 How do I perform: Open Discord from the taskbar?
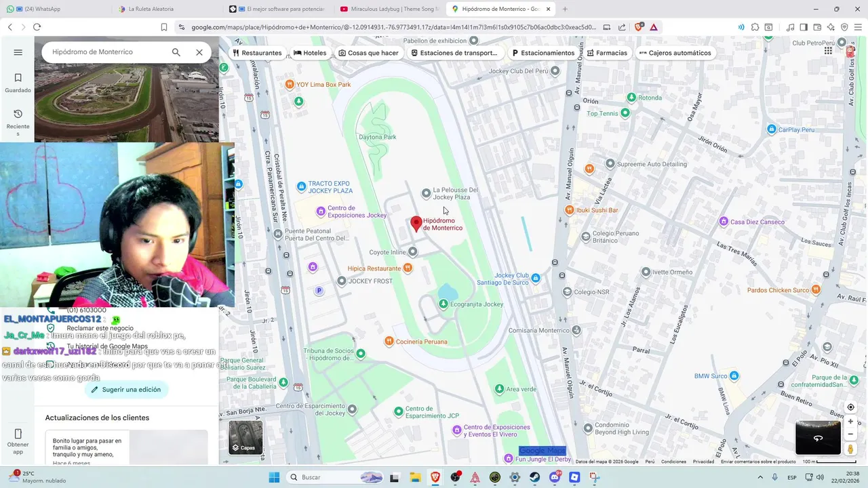(555, 477)
